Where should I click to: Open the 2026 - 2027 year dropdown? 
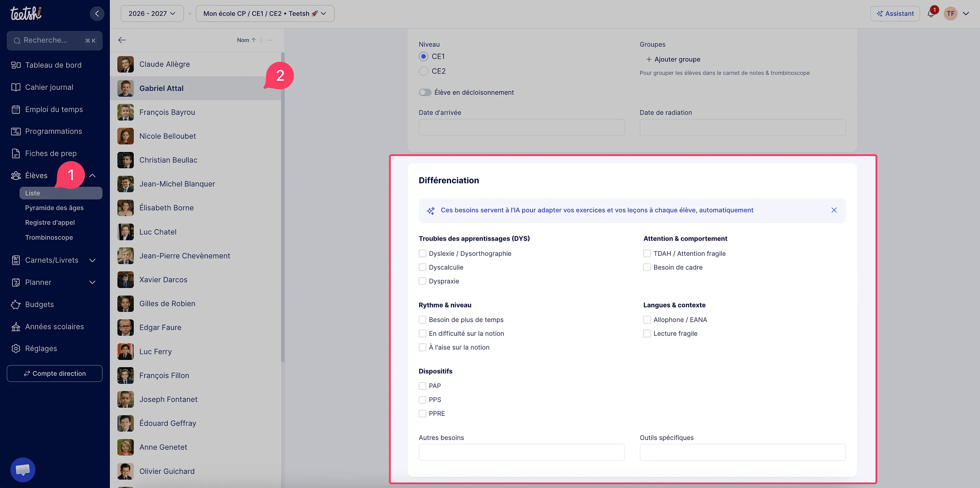pyautogui.click(x=152, y=14)
